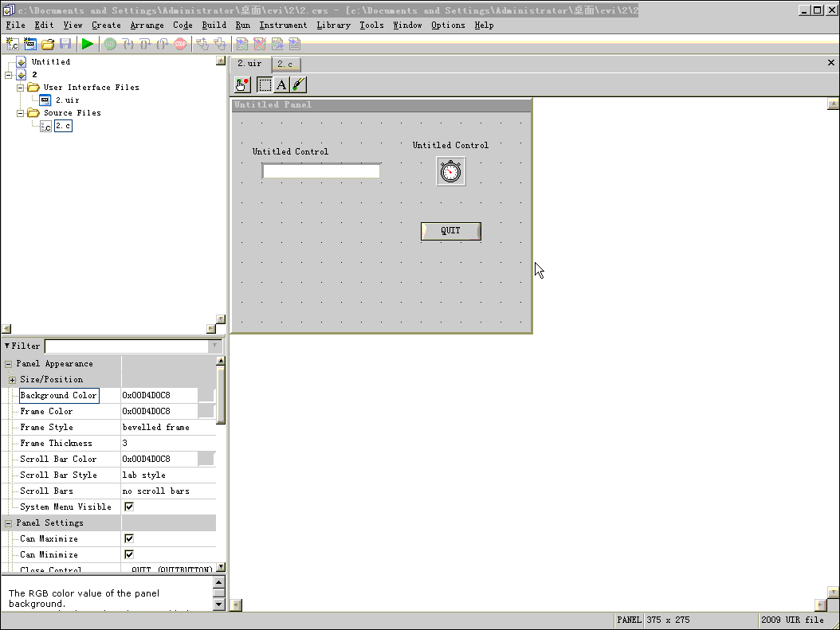This screenshot has height=630, width=840.
Task: Open the Arrange menu
Action: pyautogui.click(x=147, y=25)
